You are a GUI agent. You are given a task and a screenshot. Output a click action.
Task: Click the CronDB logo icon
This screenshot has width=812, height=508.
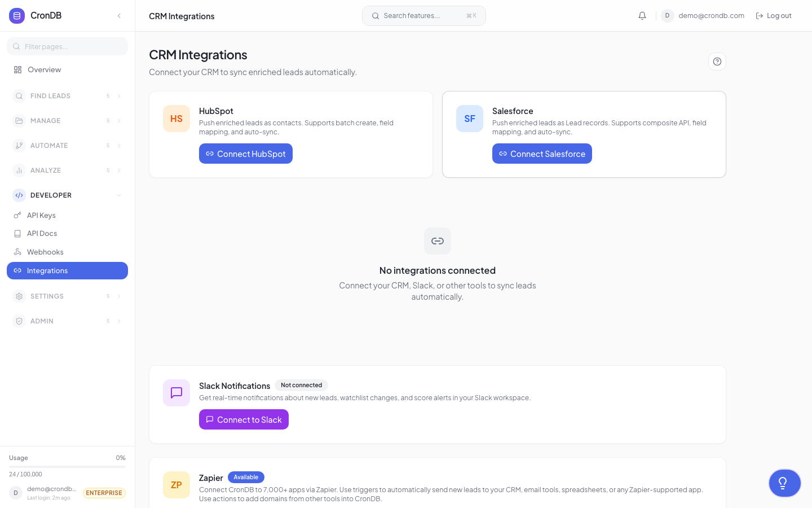coord(17,16)
